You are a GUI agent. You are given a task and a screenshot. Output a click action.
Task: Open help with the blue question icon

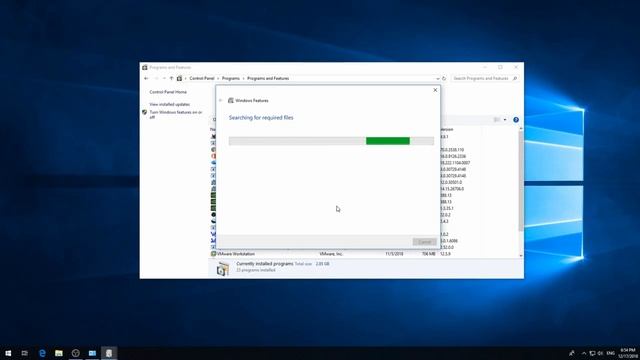click(x=516, y=120)
